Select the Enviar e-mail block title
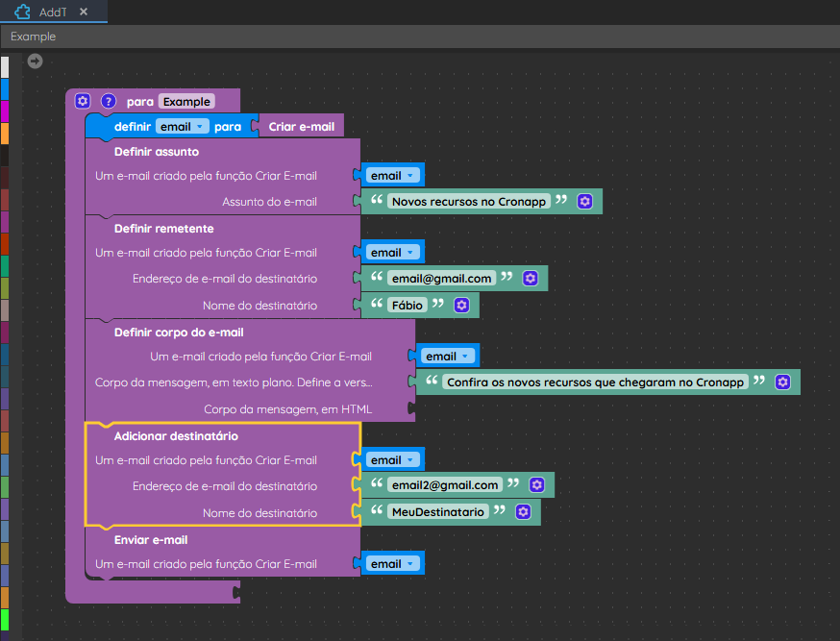 (x=151, y=540)
